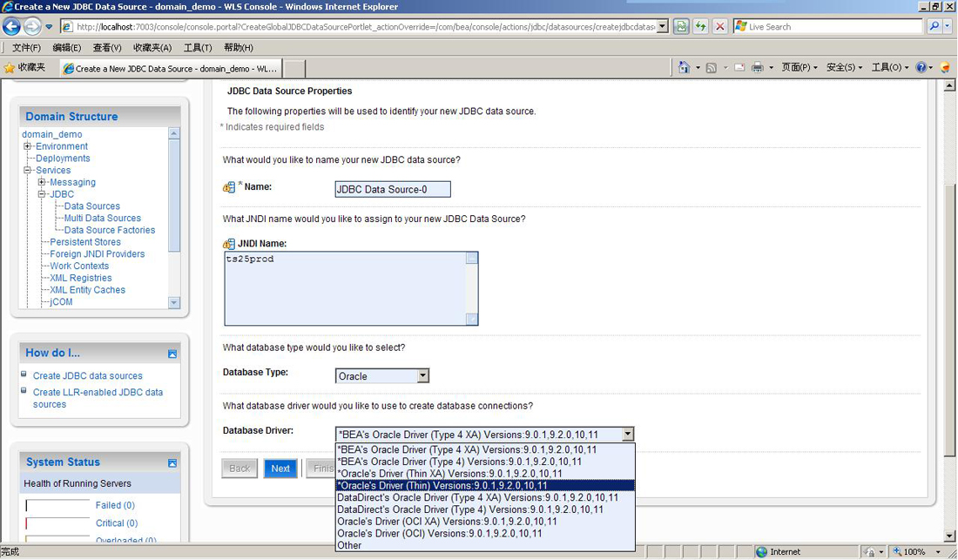Viewport: 958px width, 560px height.
Task: Open Multi Data Sources in the tree
Action: pos(103,218)
